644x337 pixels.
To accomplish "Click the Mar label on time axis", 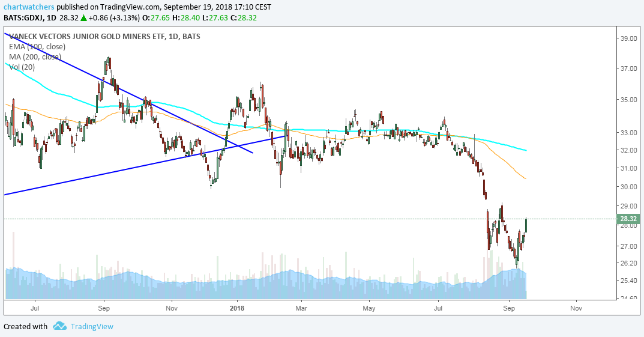I will click(301, 308).
